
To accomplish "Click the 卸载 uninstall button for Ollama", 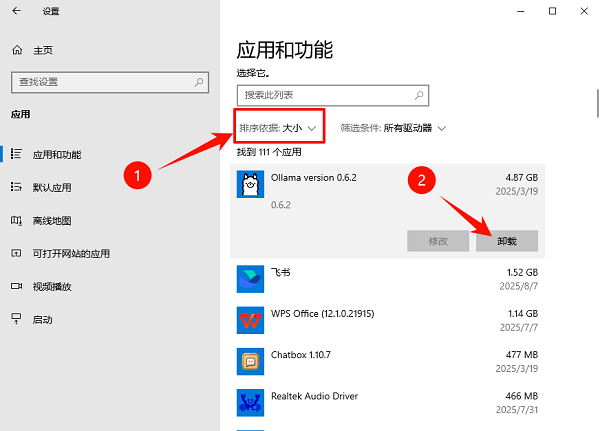I will click(506, 241).
